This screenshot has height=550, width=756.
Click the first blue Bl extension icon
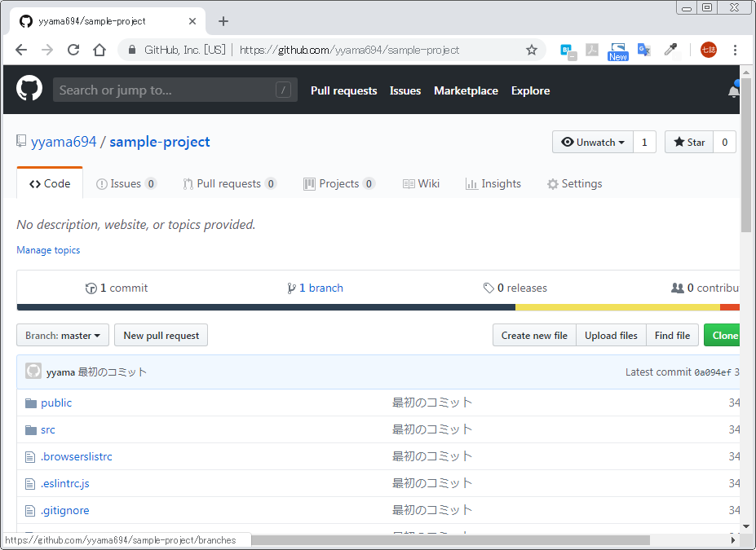(x=568, y=51)
